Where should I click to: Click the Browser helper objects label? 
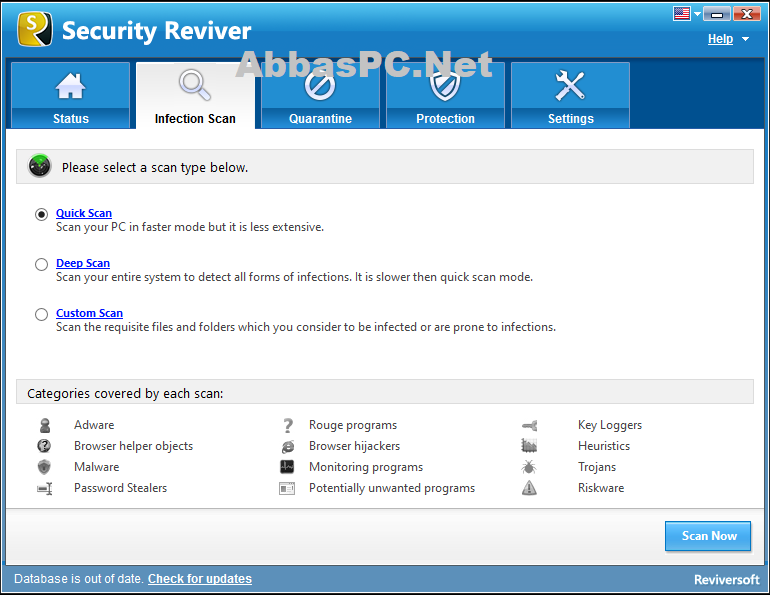point(134,446)
